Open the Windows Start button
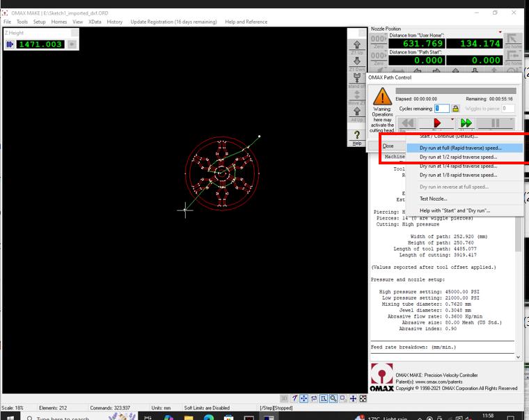The image size is (529, 420). pos(10,417)
